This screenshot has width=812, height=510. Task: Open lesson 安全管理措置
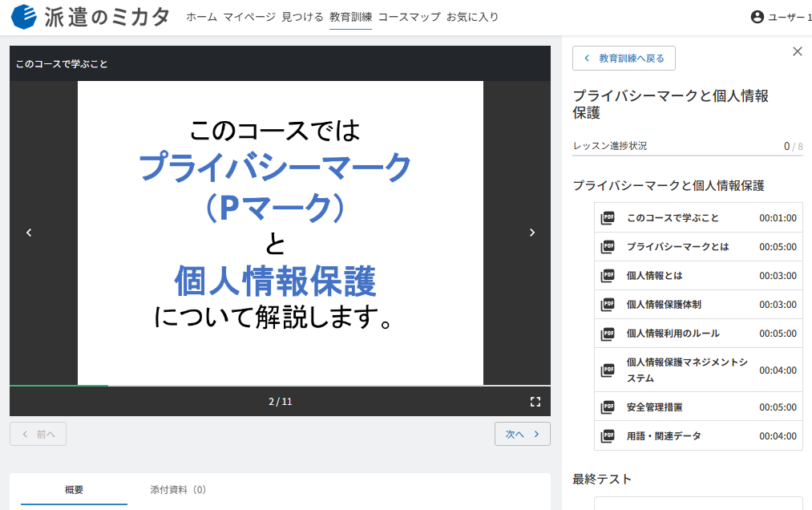698,407
